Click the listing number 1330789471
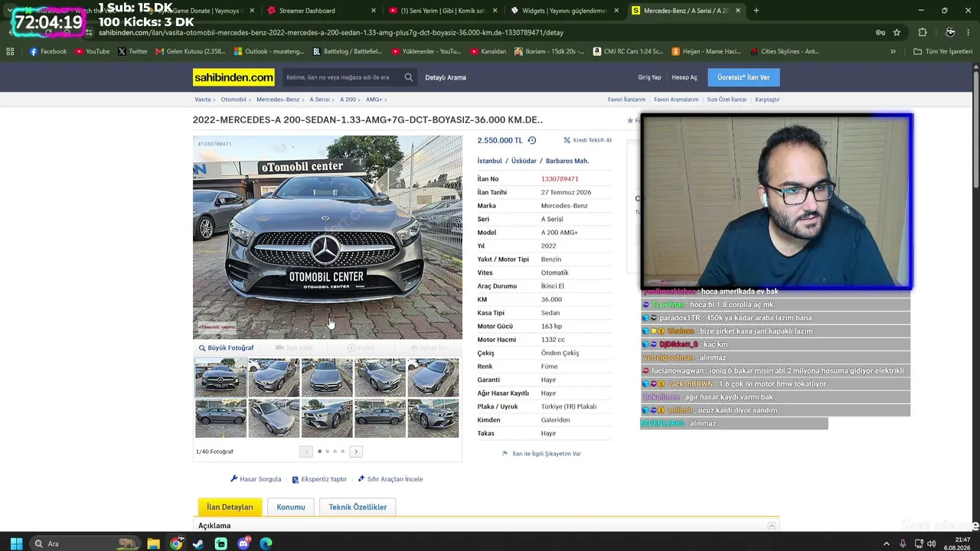 (560, 179)
